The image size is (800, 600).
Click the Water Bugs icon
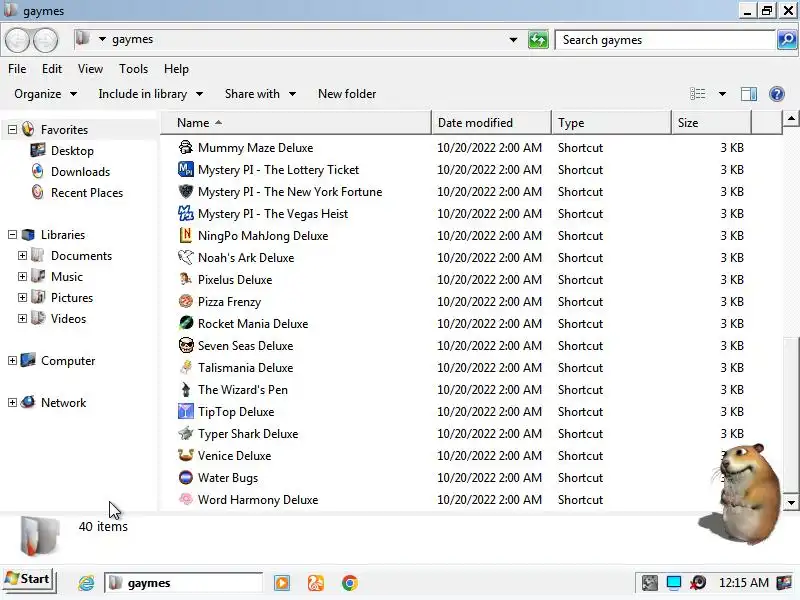(x=186, y=477)
